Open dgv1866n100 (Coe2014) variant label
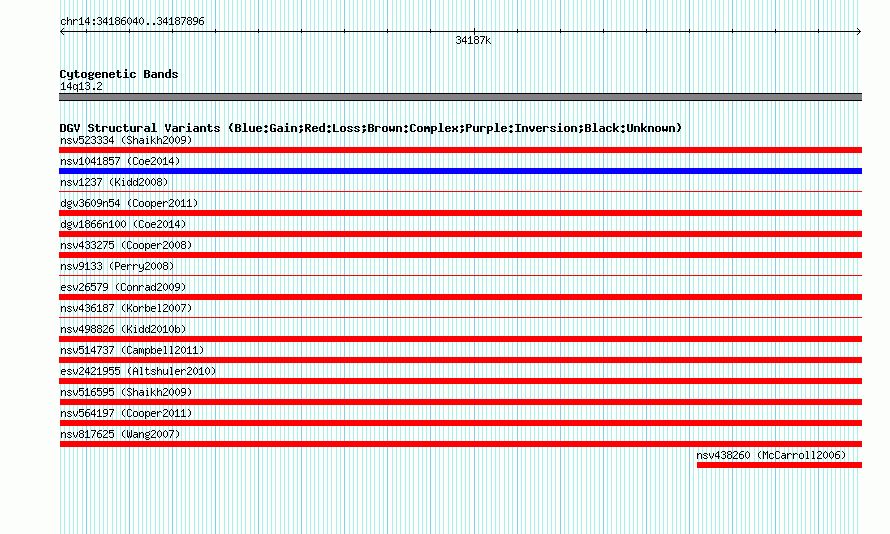Screen dimensions: 890x534 tap(123, 224)
